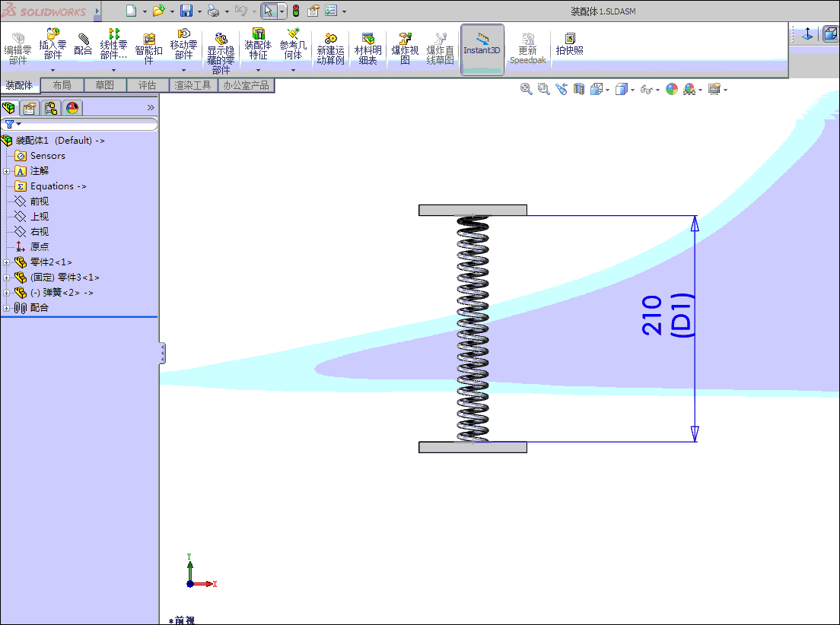840x625 pixels.
Task: Click the Apply Scene icon
Action: point(689,90)
